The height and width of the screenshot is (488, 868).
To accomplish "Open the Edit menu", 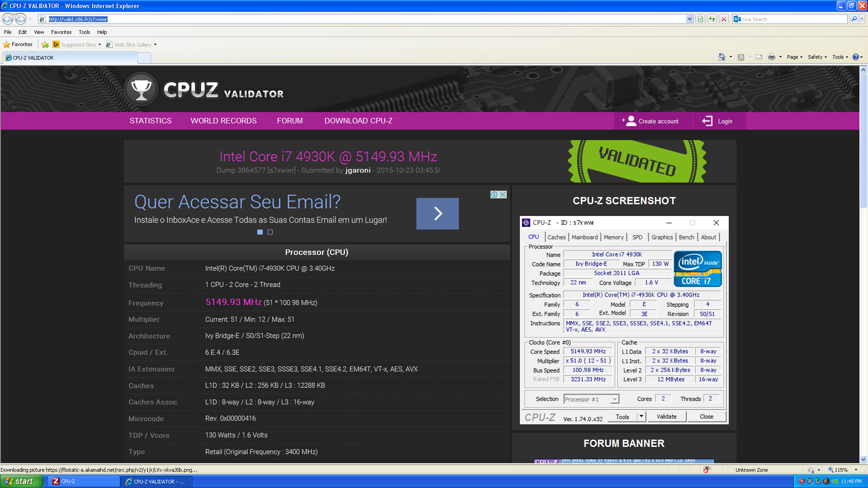I will (x=23, y=32).
